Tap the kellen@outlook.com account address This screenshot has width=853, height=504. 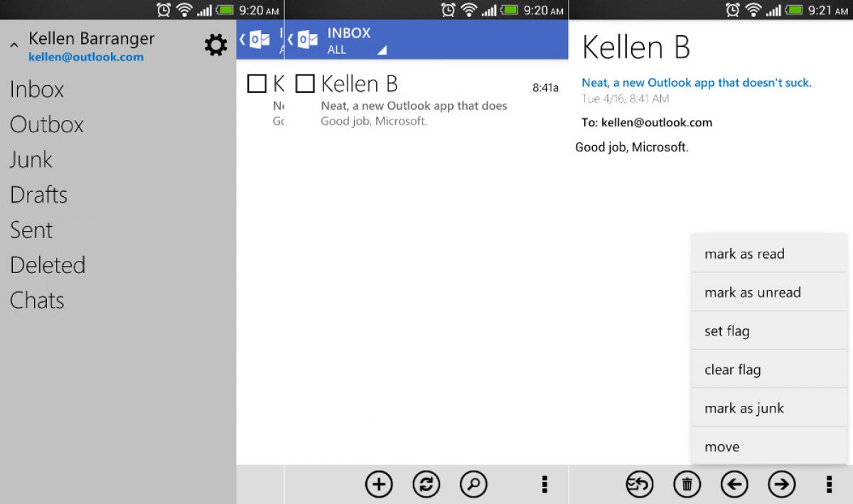tap(86, 58)
